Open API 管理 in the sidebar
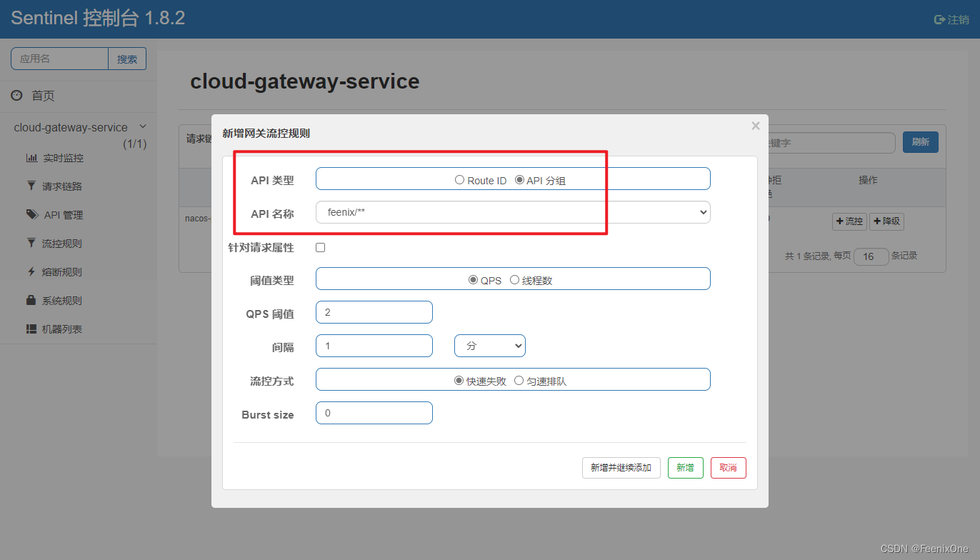This screenshot has height=560, width=980. 64,215
